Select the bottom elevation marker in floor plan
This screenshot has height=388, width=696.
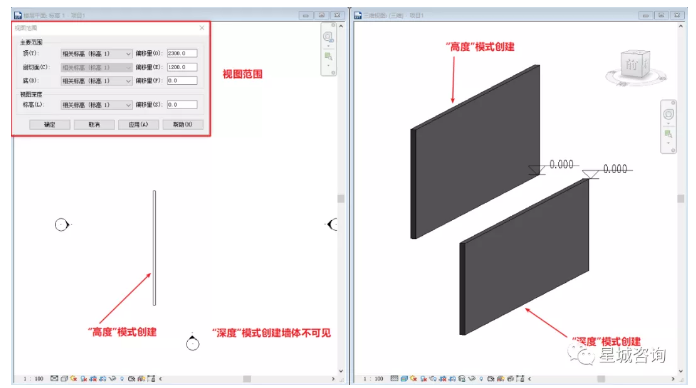point(192,342)
